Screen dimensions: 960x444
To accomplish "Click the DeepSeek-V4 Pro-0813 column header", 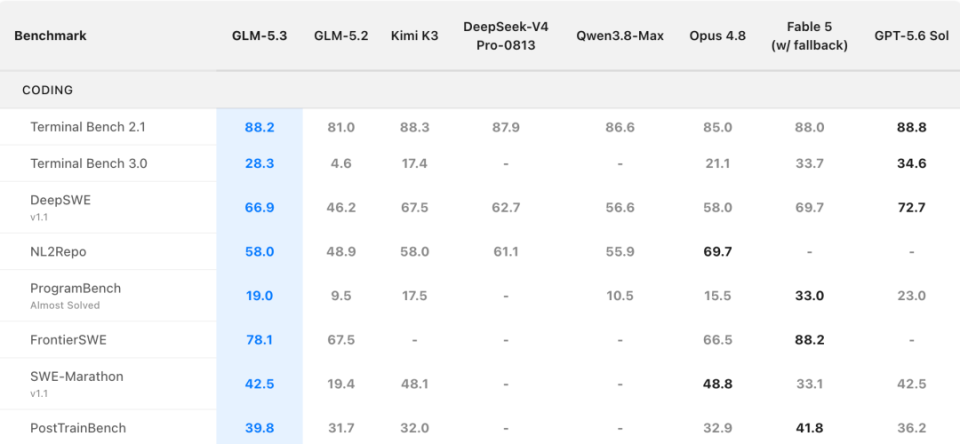I will coord(506,36).
